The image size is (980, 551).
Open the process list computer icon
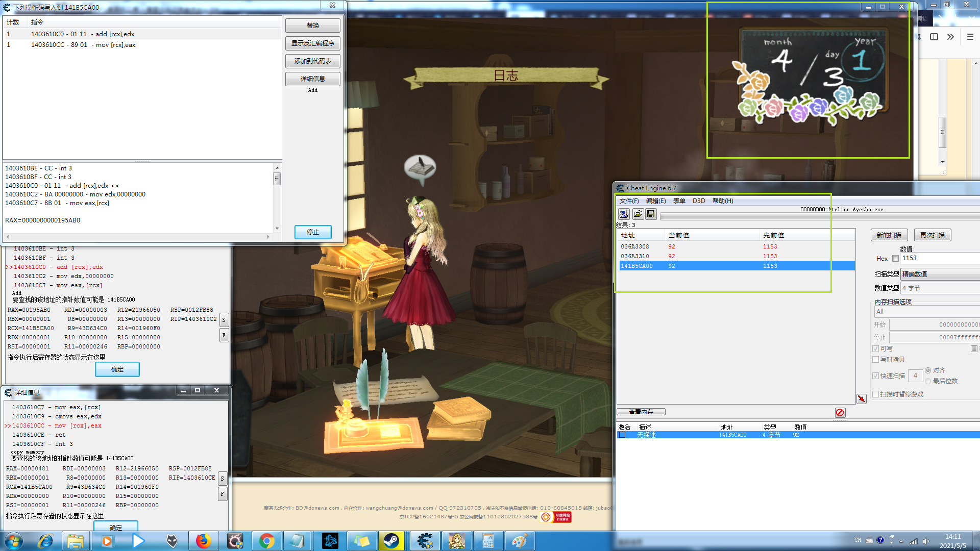[x=624, y=214]
